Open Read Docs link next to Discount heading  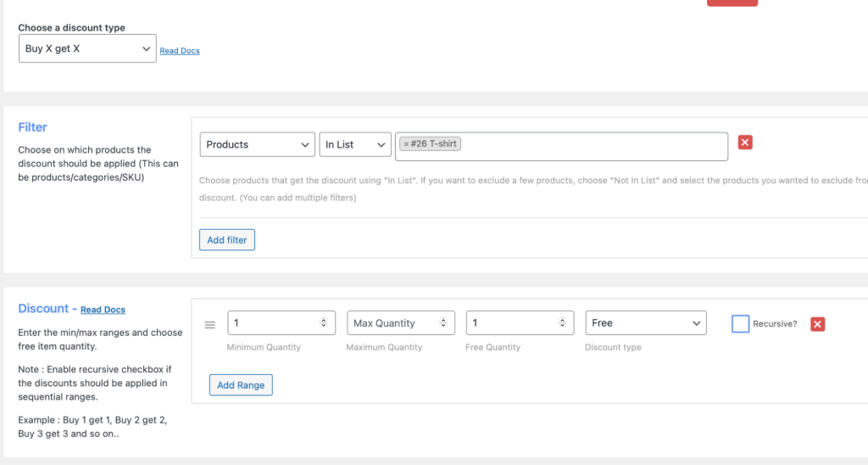click(x=103, y=310)
